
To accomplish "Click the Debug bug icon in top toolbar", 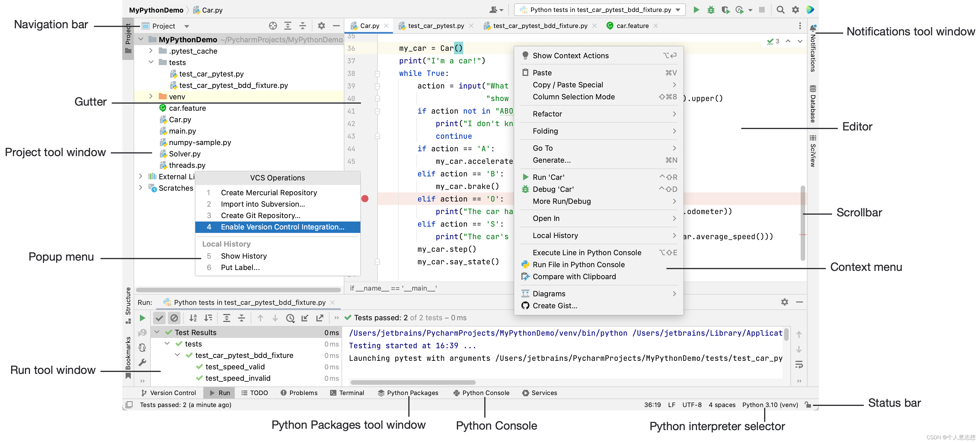I will point(711,10).
